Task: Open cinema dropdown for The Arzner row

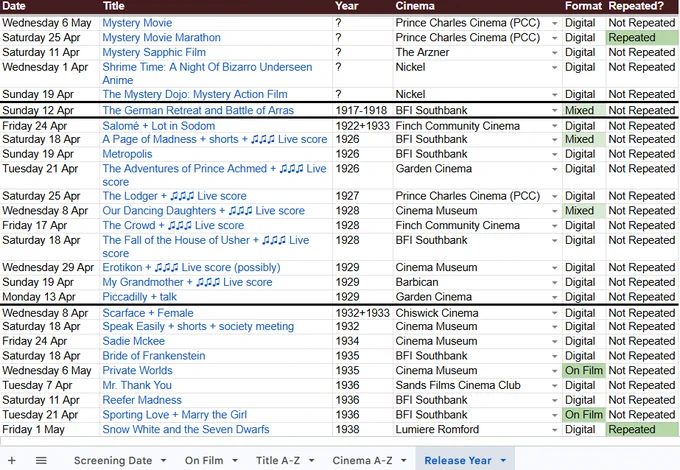Action: pyautogui.click(x=555, y=53)
